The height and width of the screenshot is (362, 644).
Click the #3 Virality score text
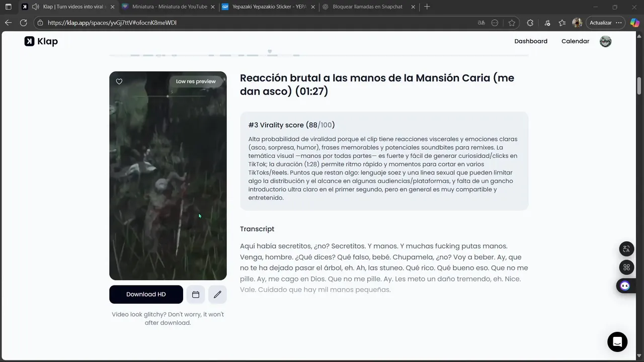point(291,125)
